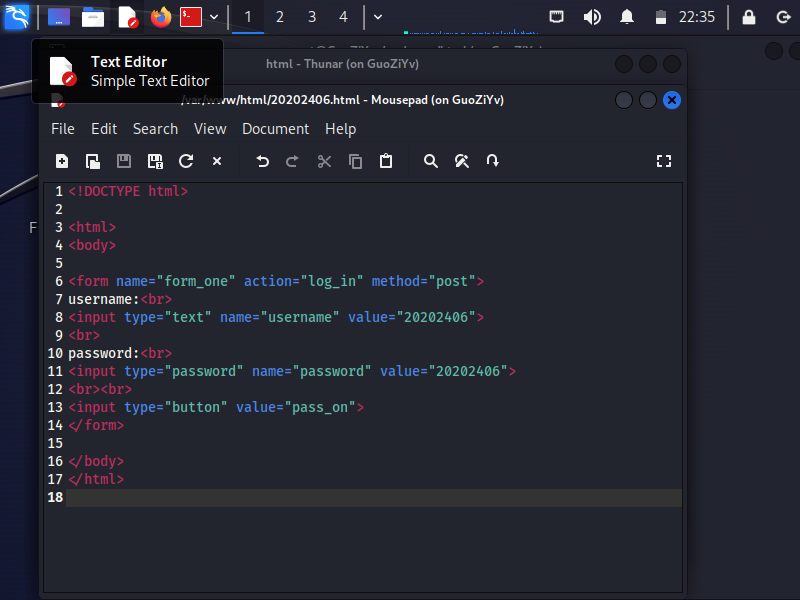This screenshot has width=800, height=600.
Task: Click the log out panel icon
Action: coord(783,17)
